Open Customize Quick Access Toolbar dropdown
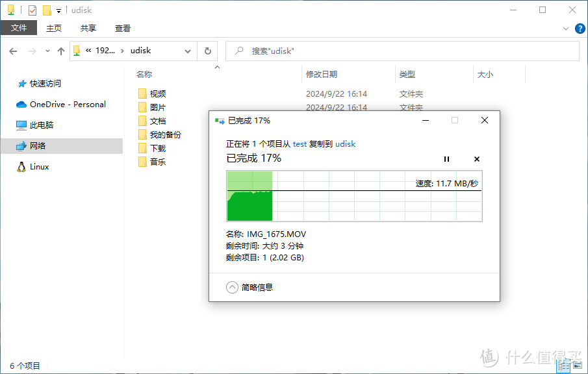This screenshot has width=588, height=374. 59,10
